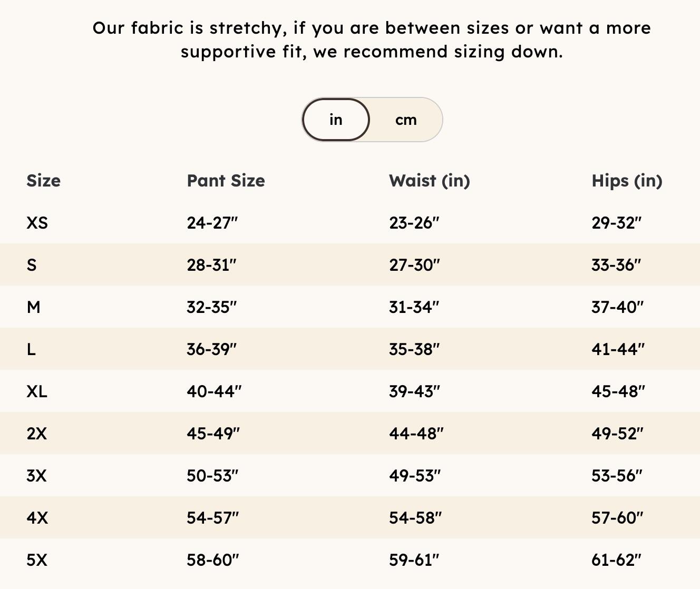This screenshot has width=700, height=589.
Task: Select the M size row label
Action: tap(33, 307)
